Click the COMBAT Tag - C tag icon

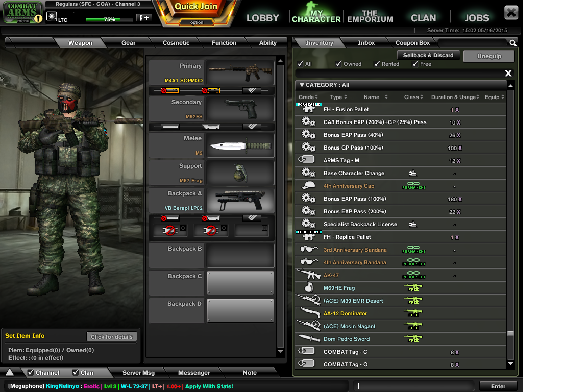307,351
